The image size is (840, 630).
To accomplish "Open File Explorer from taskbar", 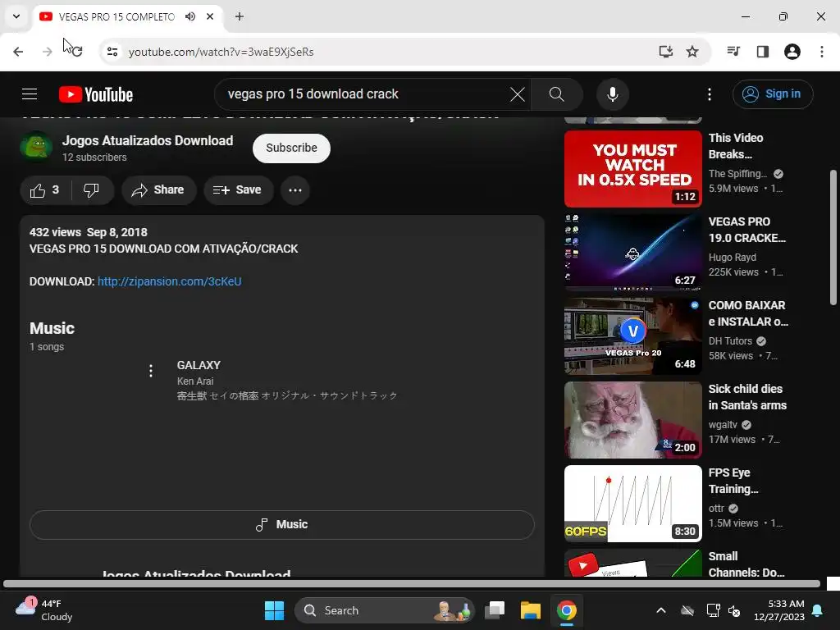I will pyautogui.click(x=531, y=610).
